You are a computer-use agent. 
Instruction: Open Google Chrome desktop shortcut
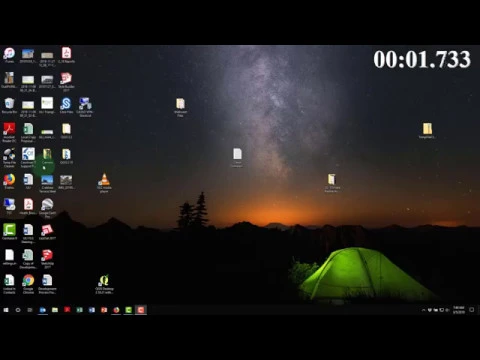28,284
